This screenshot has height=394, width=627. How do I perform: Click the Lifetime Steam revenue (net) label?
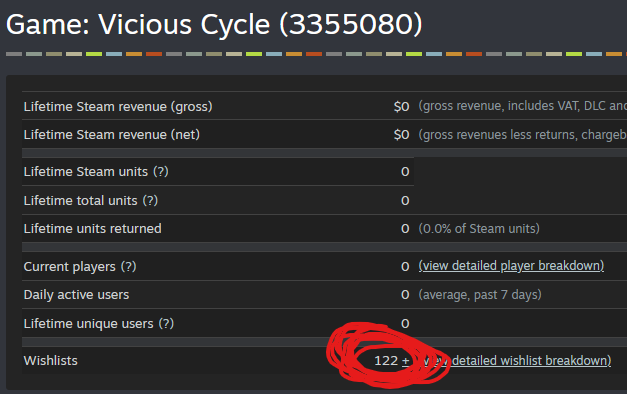pyautogui.click(x=112, y=135)
